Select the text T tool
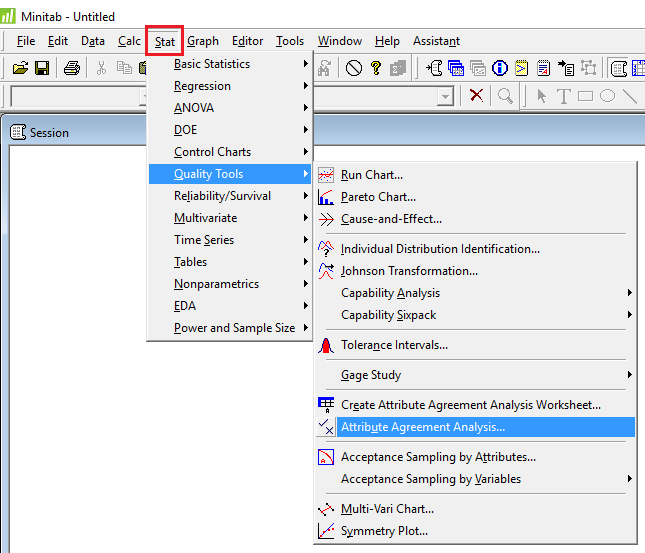The image size is (645, 553). click(x=563, y=96)
